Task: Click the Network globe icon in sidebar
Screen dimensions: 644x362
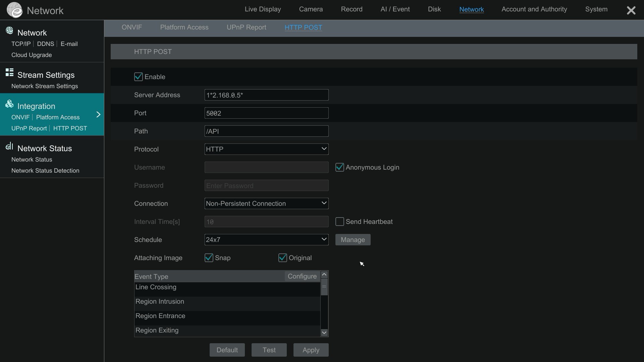Action: pyautogui.click(x=9, y=31)
